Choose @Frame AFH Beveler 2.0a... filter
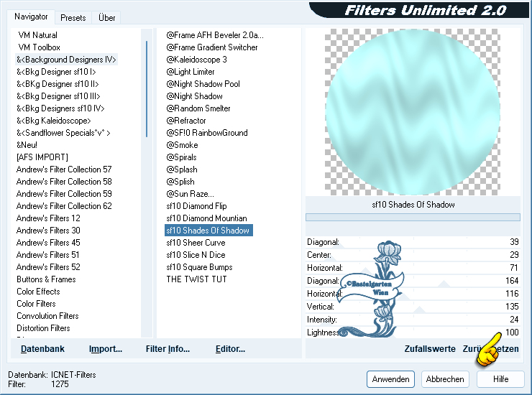Viewport: 532px width, 395px height. tap(215, 35)
